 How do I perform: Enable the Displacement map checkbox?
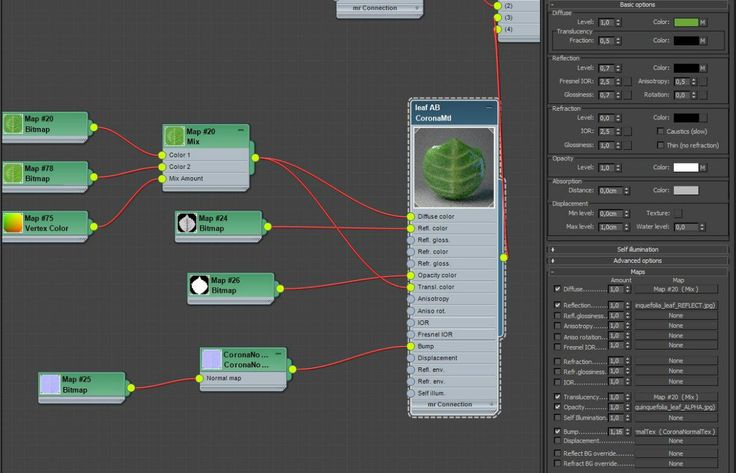tap(557, 440)
